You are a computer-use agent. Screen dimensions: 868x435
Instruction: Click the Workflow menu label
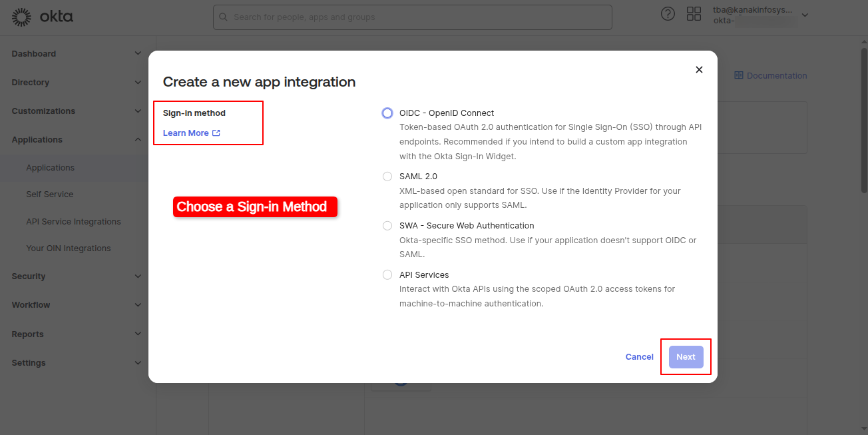pos(31,305)
